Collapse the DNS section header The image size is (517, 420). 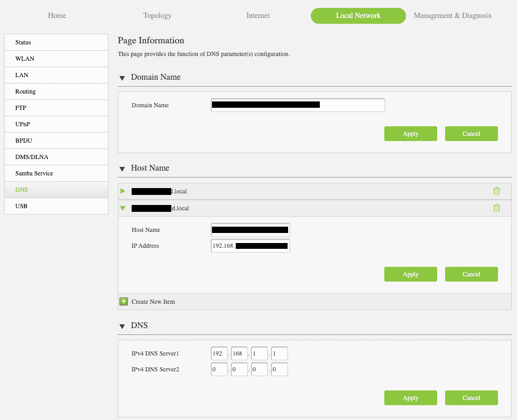click(123, 326)
